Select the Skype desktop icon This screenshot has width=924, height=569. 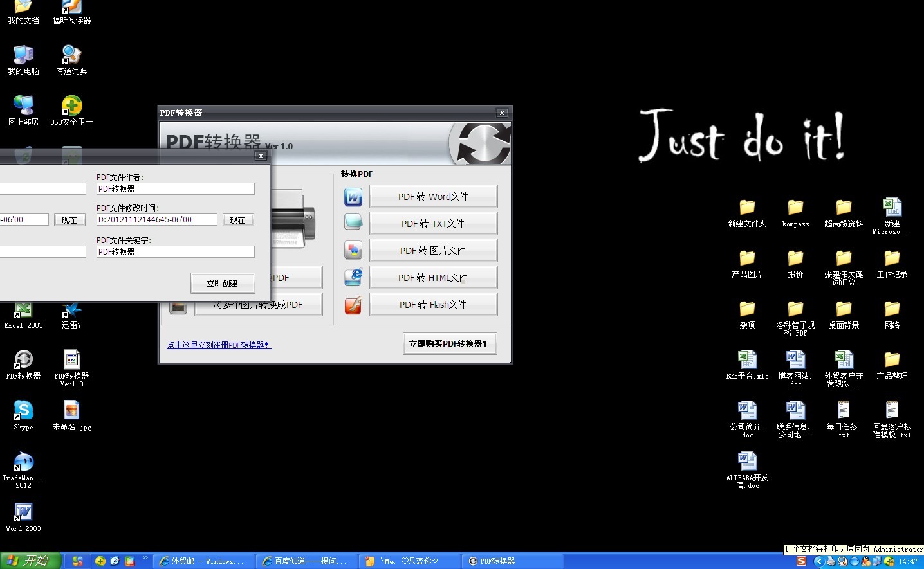23,415
